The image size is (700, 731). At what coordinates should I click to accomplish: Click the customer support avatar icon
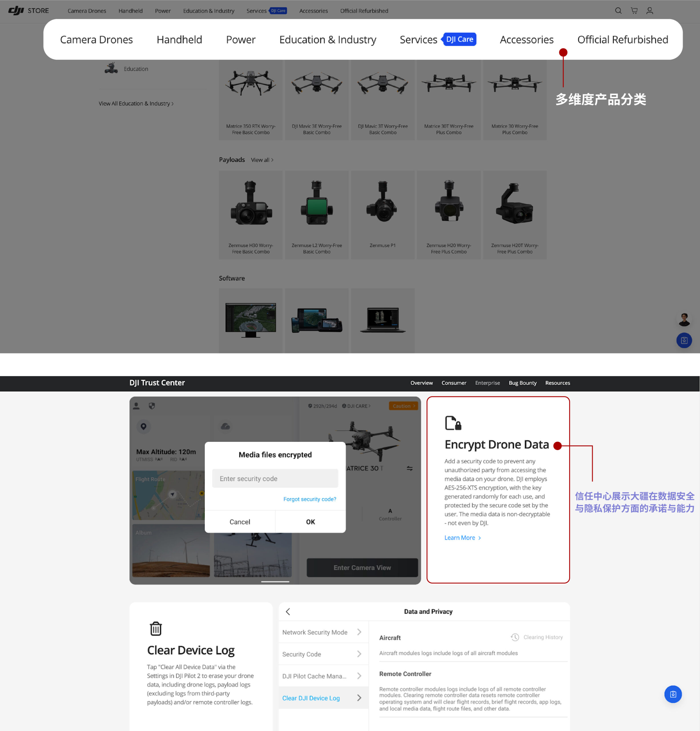pyautogui.click(x=684, y=320)
